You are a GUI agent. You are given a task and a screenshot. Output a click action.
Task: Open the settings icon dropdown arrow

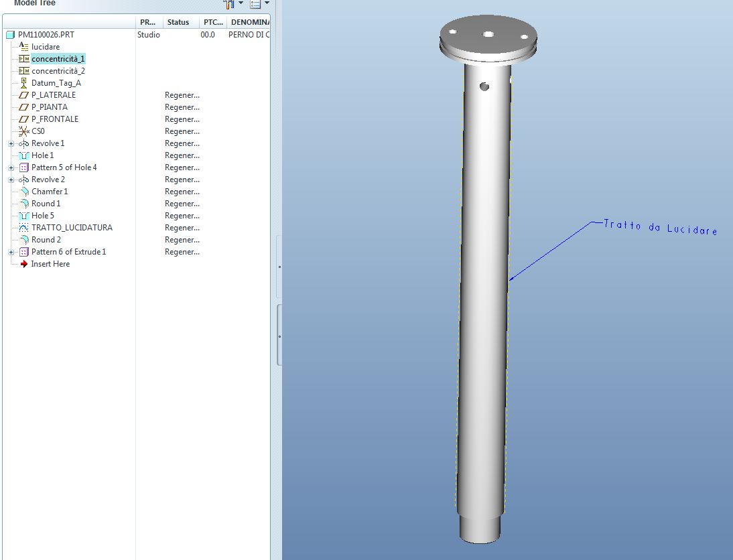point(241,3)
